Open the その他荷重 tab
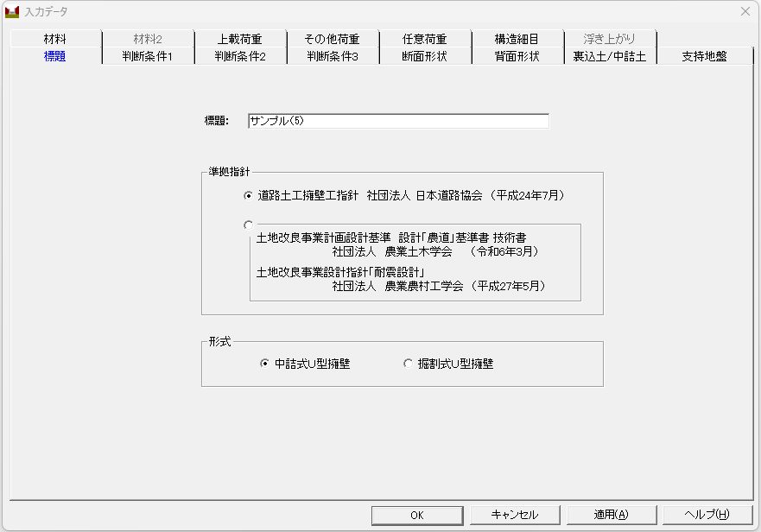Screen dimensions: 761x532 [x=332, y=40]
